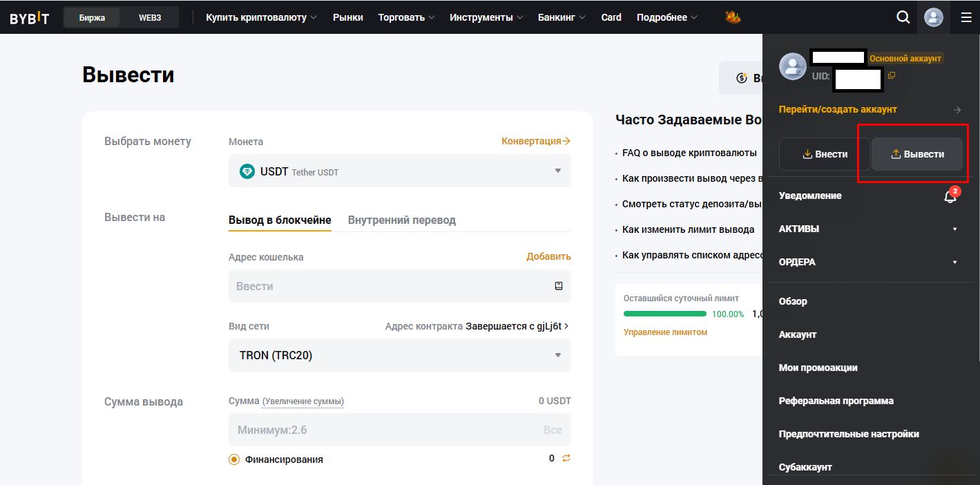This screenshot has height=485, width=980.
Task: Click Увеличение суммы hint link
Action: (x=303, y=401)
